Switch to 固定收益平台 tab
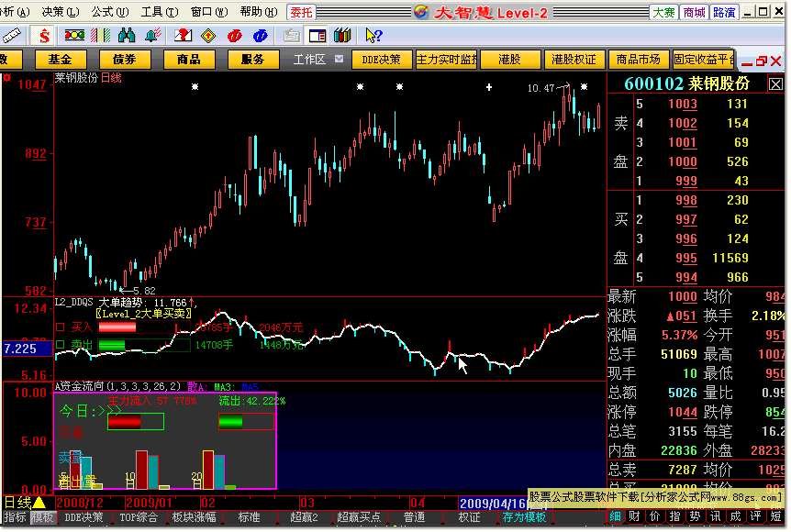The height and width of the screenshot is (532, 791). [703, 60]
